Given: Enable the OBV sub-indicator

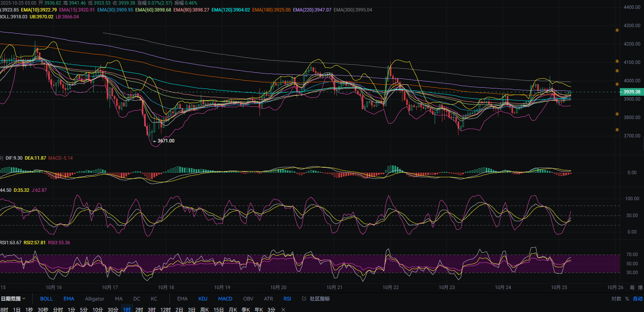Looking at the screenshot, I should tap(248, 299).
